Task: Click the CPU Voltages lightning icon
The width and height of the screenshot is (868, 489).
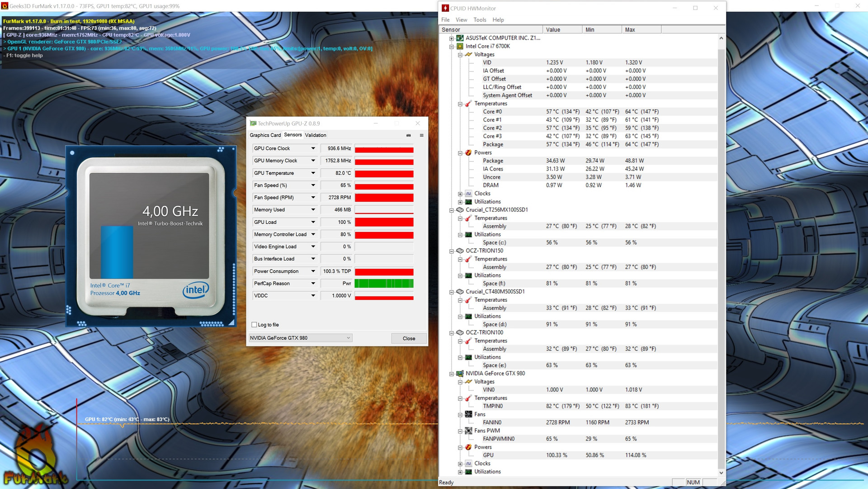Action: [x=468, y=54]
